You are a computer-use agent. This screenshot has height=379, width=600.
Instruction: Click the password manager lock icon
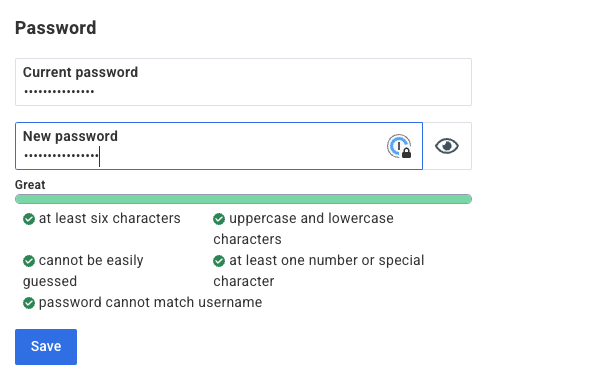399,146
